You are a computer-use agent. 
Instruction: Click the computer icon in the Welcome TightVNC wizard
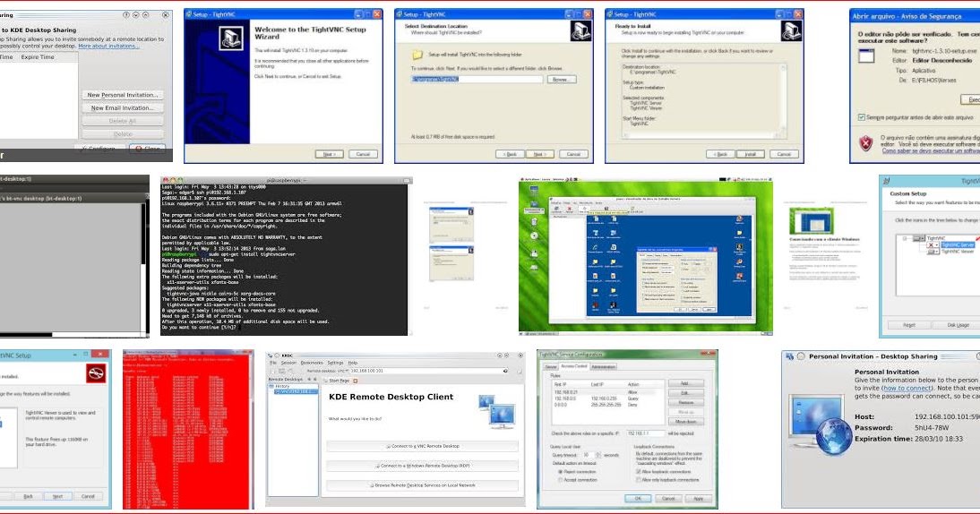point(230,39)
